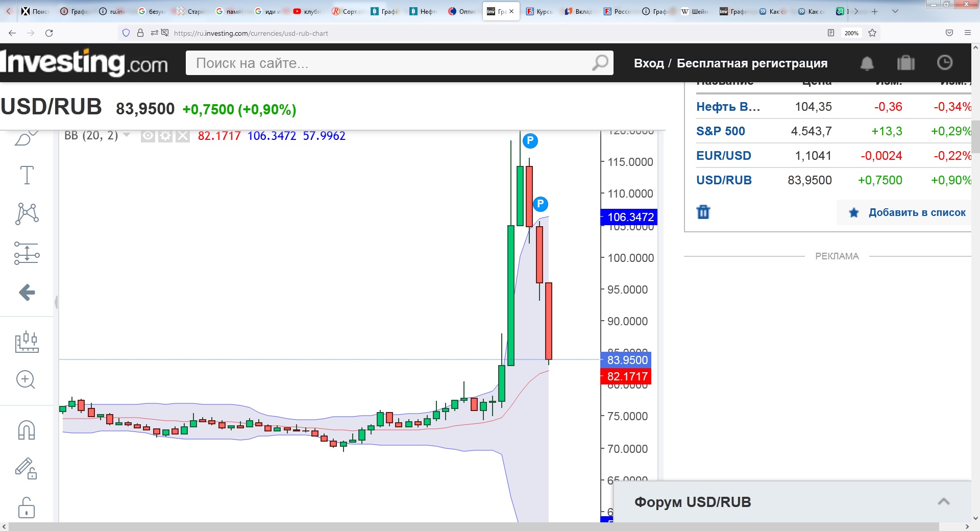The height and width of the screenshot is (531, 980).
Task: Toggle the lock all drawings padlock
Action: click(27, 508)
